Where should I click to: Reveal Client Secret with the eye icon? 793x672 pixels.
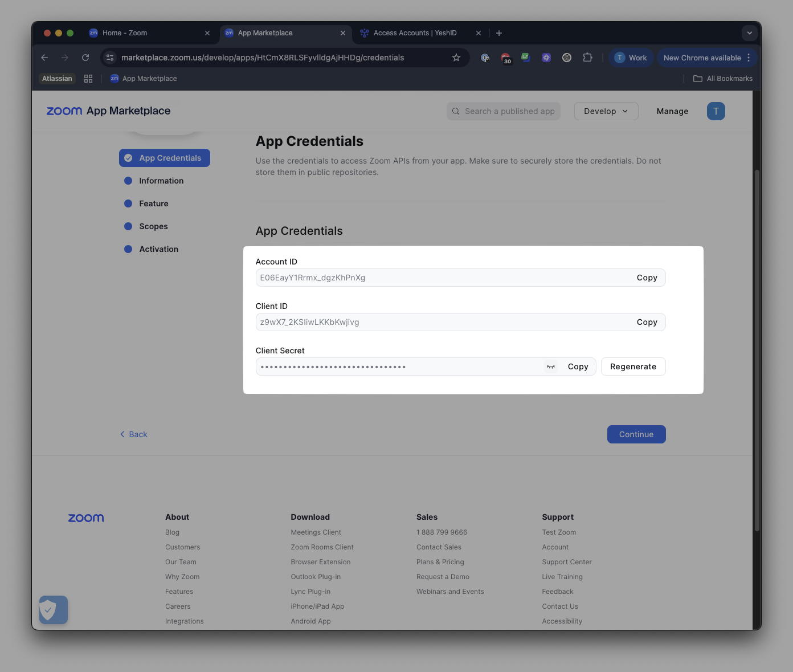coord(551,366)
